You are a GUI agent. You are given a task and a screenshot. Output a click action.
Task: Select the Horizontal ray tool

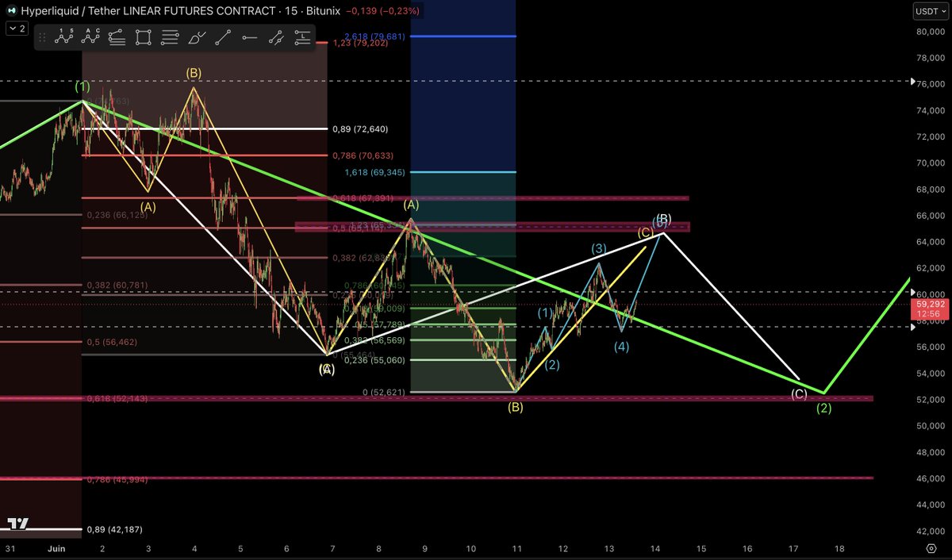[249, 36]
